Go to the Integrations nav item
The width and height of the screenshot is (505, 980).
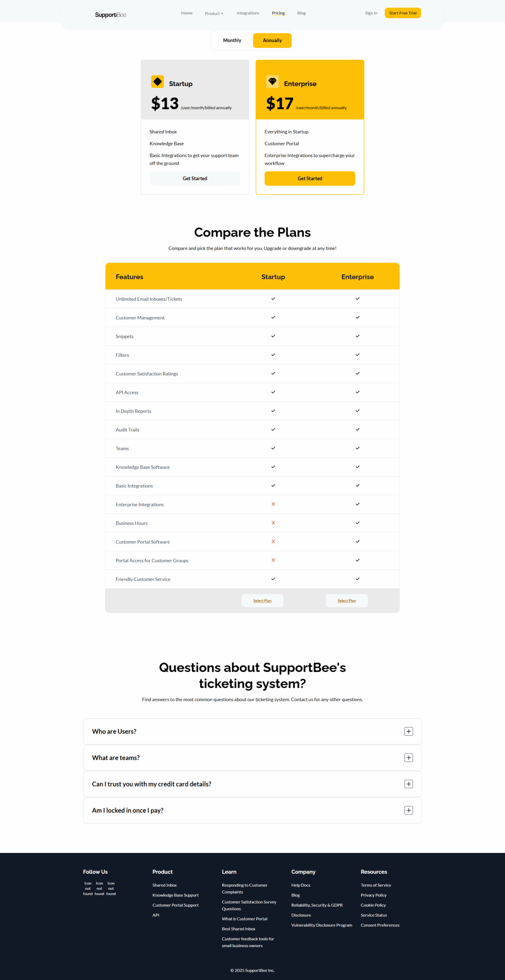coord(248,13)
